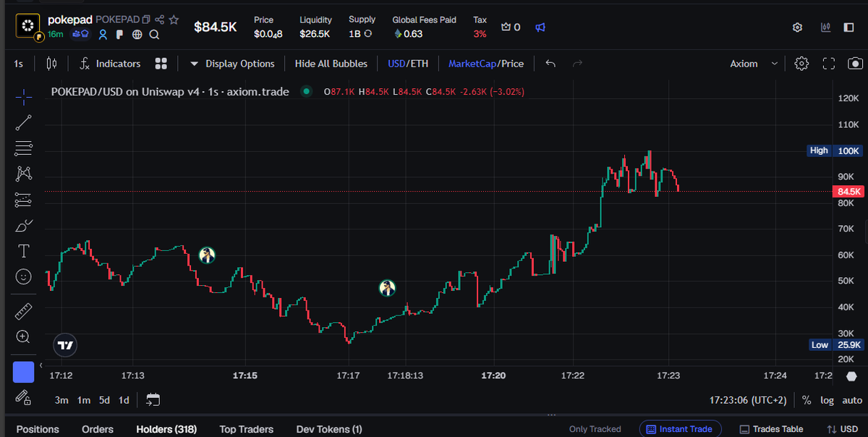Select the Text annotation tool
Viewport: 868px width, 437px height.
[x=23, y=251]
